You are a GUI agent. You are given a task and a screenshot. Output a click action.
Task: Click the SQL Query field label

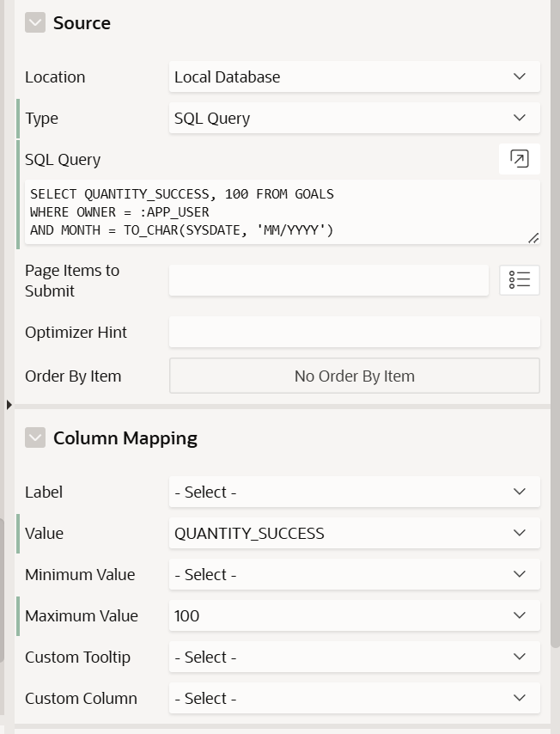[x=63, y=159]
